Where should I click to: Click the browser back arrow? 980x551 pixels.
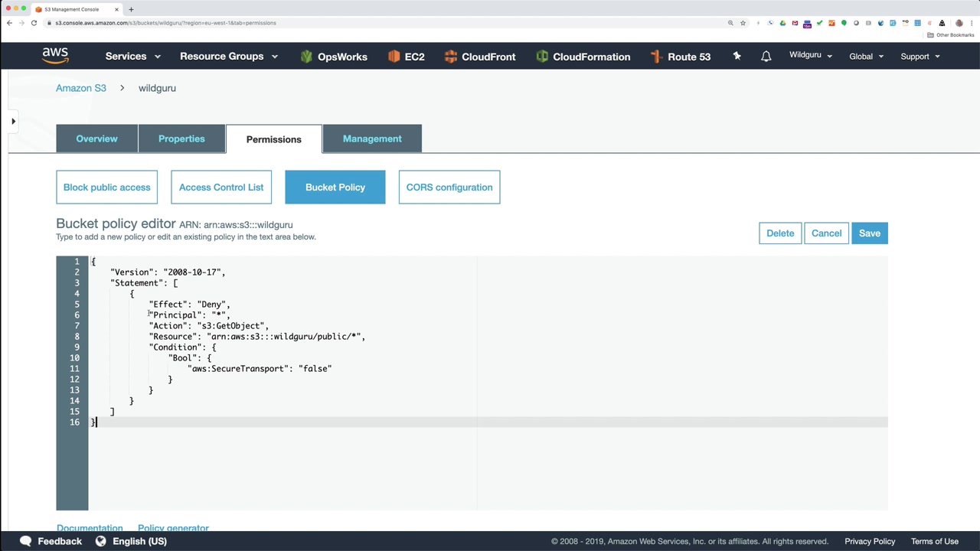tap(9, 23)
